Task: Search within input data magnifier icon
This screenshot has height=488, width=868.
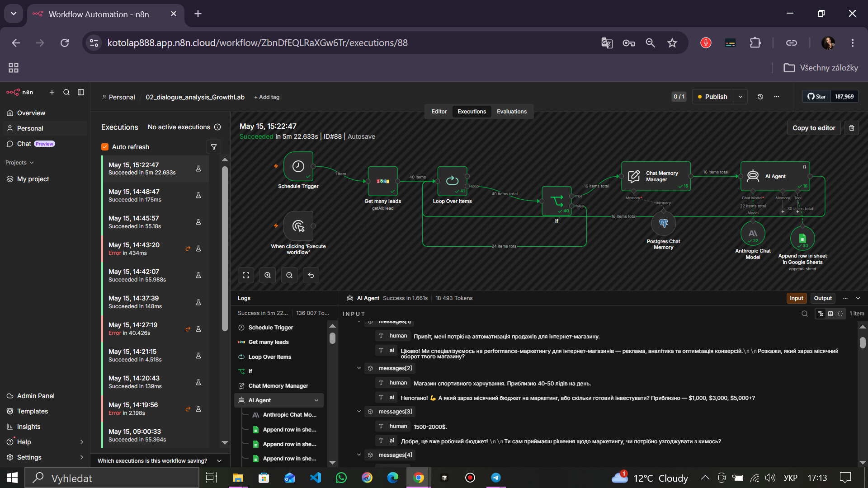Action: pyautogui.click(x=805, y=314)
